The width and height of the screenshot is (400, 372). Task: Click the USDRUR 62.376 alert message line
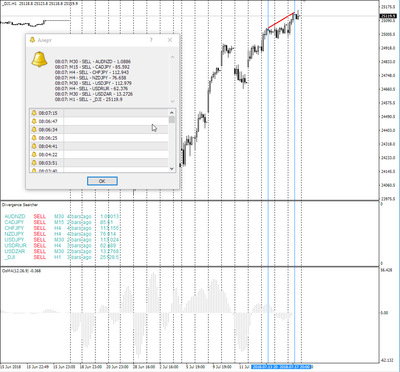91,89
